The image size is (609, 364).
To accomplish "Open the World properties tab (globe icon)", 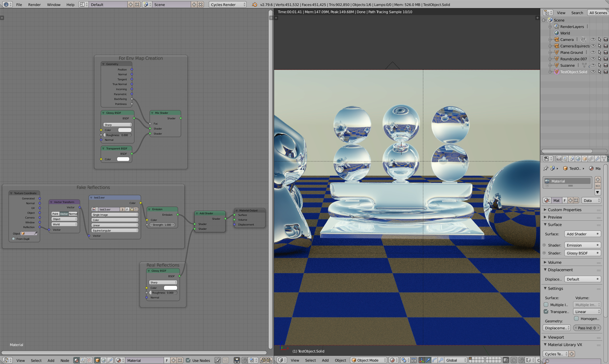I will click(x=578, y=159).
